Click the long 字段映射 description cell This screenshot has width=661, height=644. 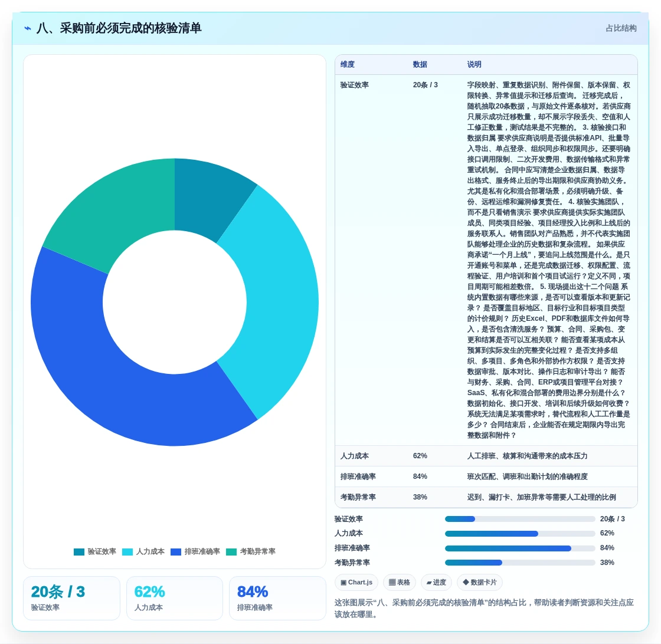point(549,260)
